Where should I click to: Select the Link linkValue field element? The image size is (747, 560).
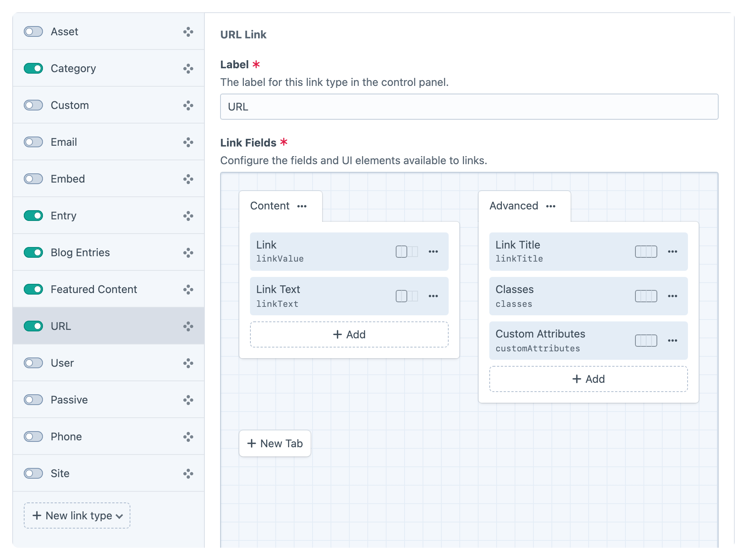click(349, 252)
